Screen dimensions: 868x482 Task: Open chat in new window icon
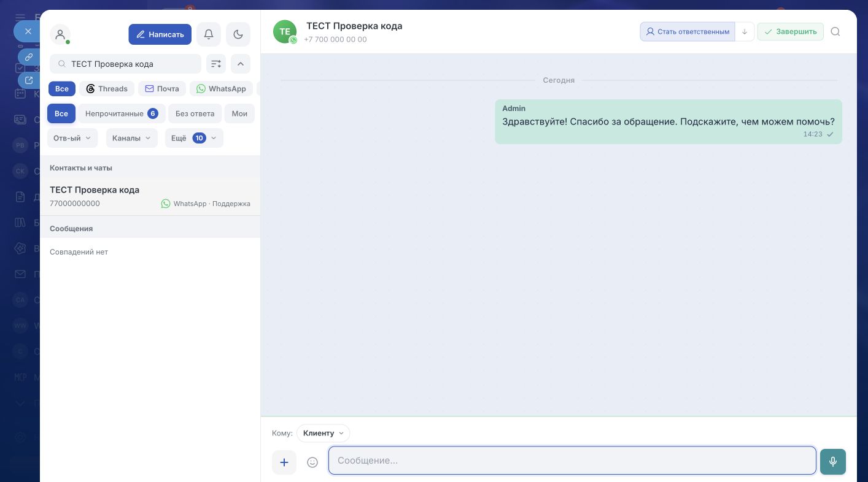click(29, 80)
